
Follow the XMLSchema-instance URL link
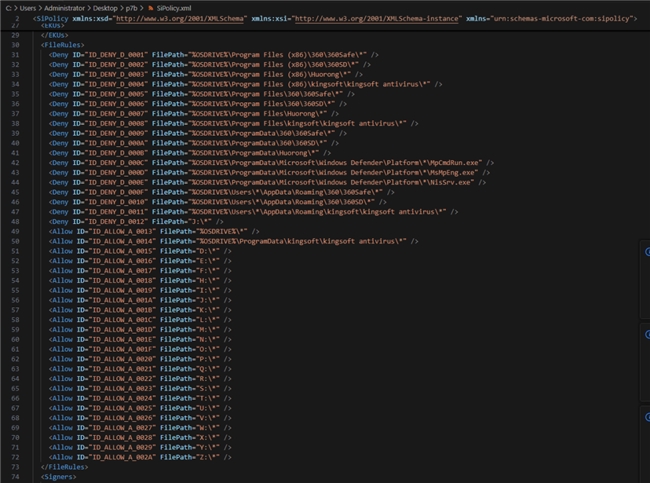(x=376, y=18)
